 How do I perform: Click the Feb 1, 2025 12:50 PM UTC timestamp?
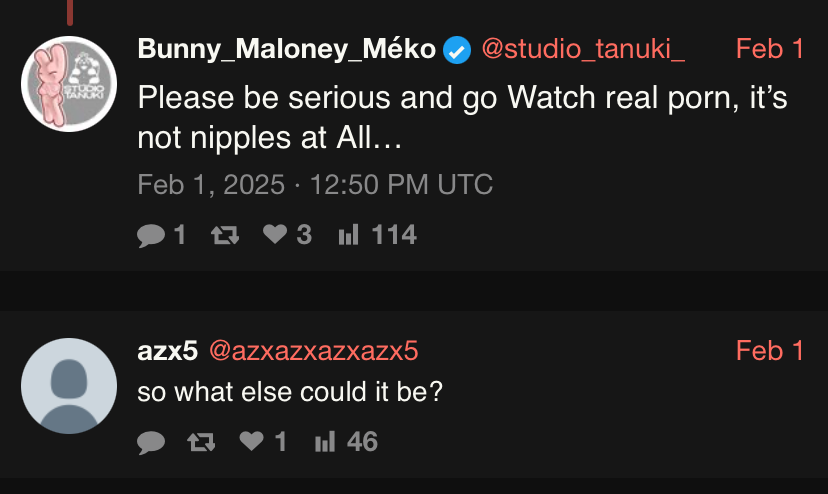(314, 185)
